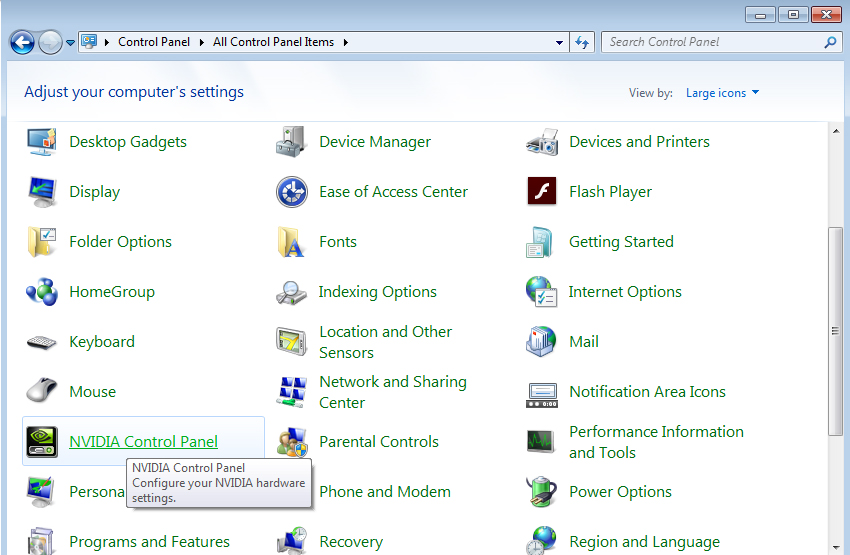The image size is (850, 555).
Task: Select Control Panel in the breadcrumb
Action: pyautogui.click(x=154, y=42)
